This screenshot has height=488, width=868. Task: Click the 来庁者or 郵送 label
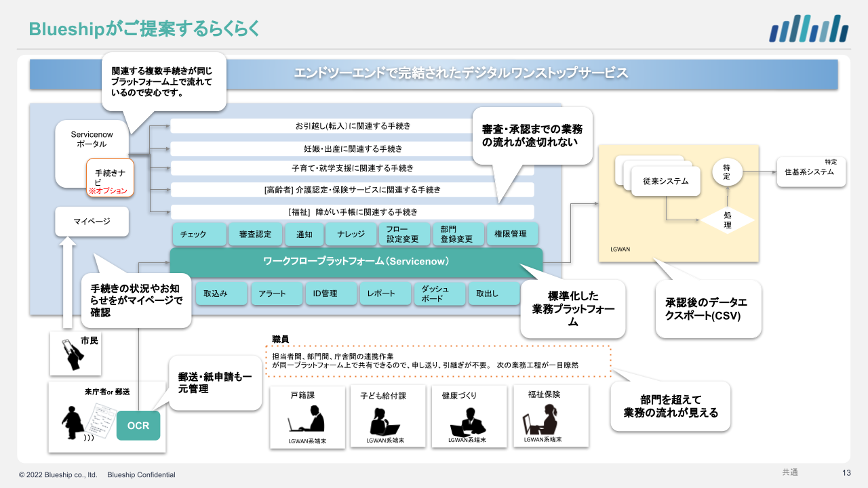point(107,392)
